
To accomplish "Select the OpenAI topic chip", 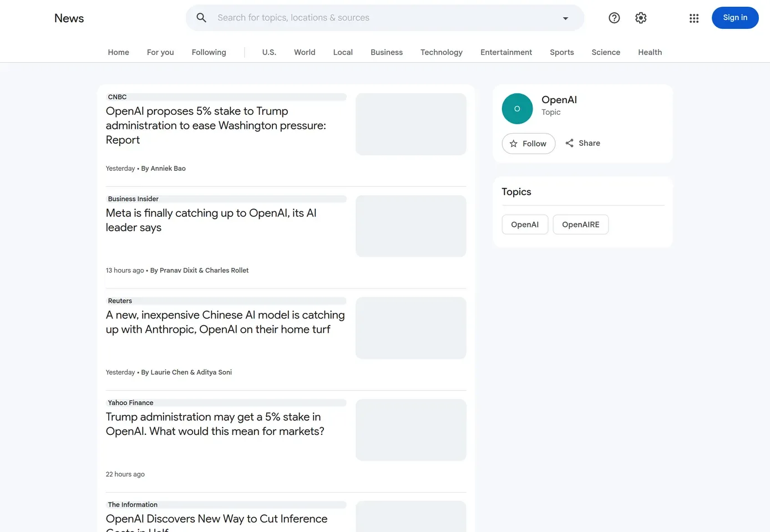I will (x=525, y=225).
